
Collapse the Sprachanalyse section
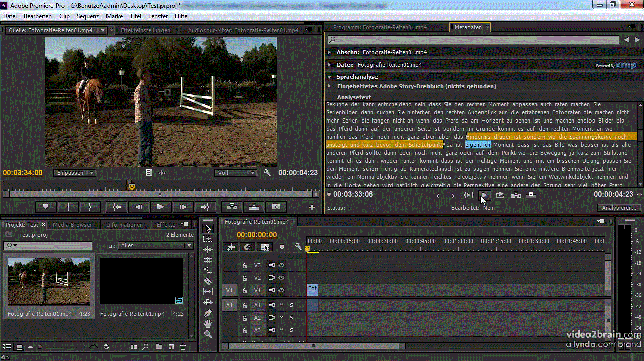click(x=329, y=77)
